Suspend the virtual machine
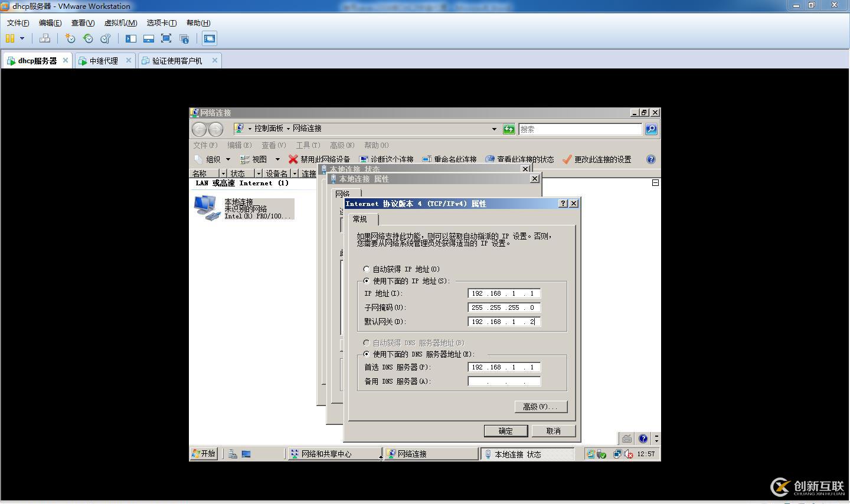The height and width of the screenshot is (504, 850). [11, 38]
